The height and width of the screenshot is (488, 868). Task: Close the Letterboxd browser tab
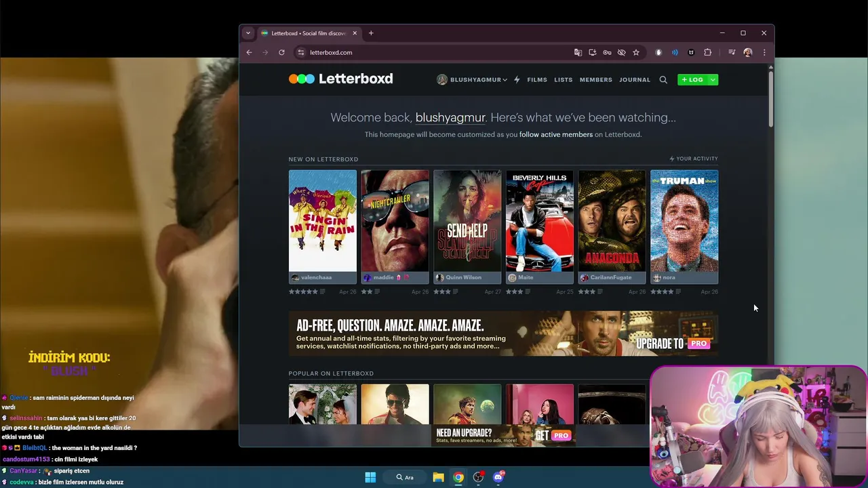[355, 33]
